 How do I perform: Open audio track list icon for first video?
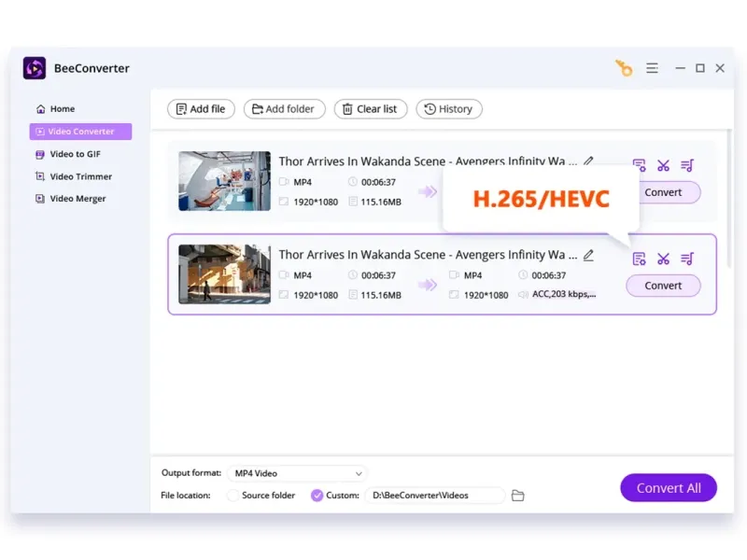(687, 165)
